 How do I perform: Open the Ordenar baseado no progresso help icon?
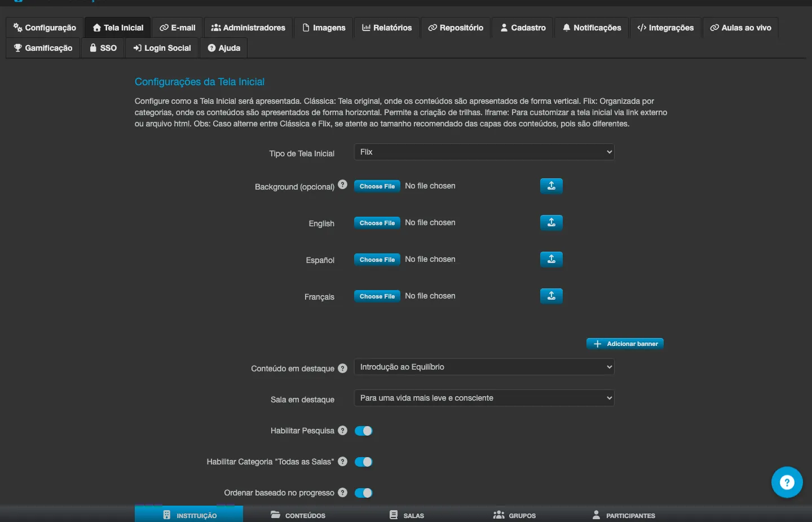pos(342,493)
